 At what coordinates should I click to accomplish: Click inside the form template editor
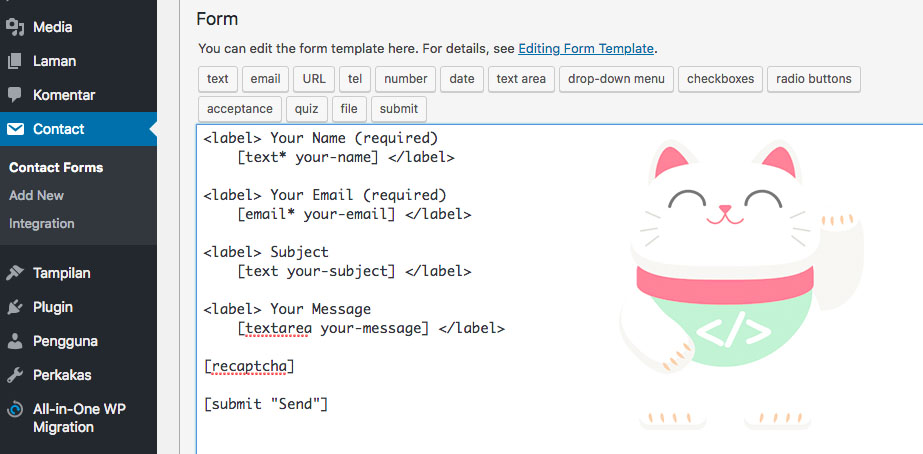pos(559,289)
